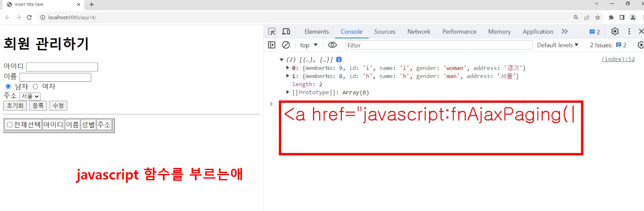Select the 여자 radio button
This screenshot has width=644, height=211.
click(35, 87)
